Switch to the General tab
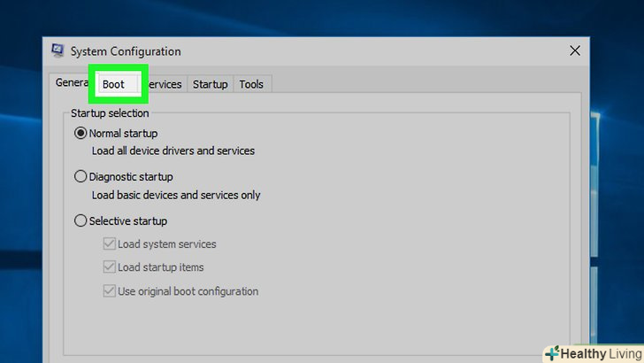This screenshot has height=363, width=644. (71, 83)
